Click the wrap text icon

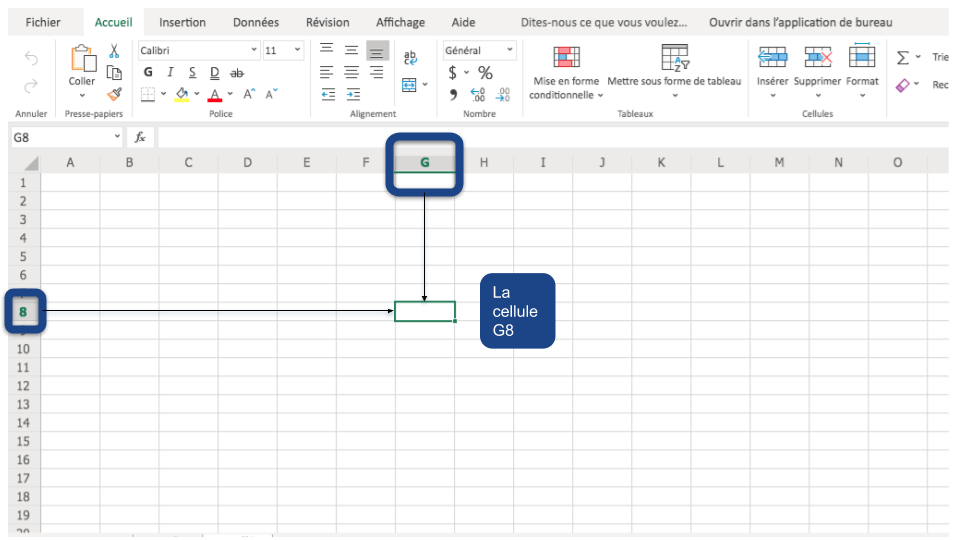[x=410, y=59]
